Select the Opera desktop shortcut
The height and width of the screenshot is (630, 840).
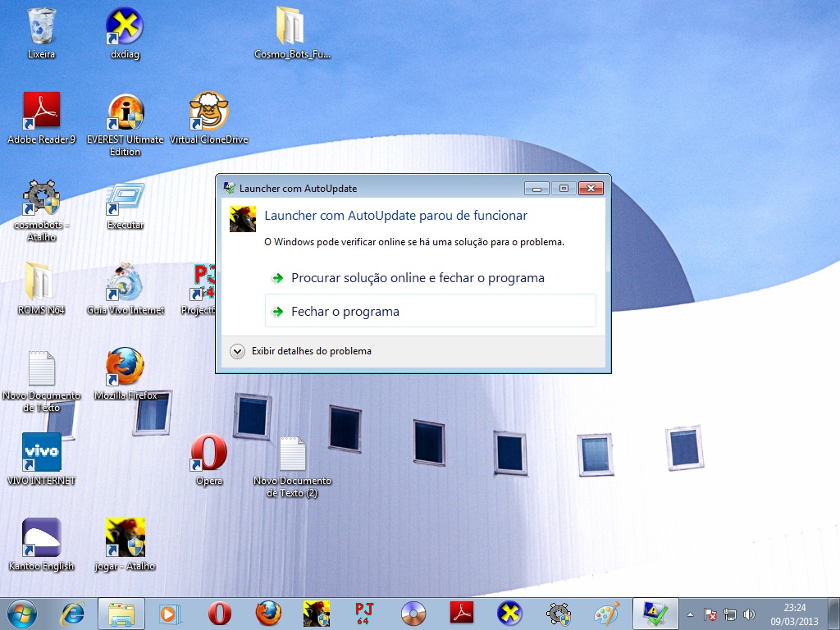(208, 454)
